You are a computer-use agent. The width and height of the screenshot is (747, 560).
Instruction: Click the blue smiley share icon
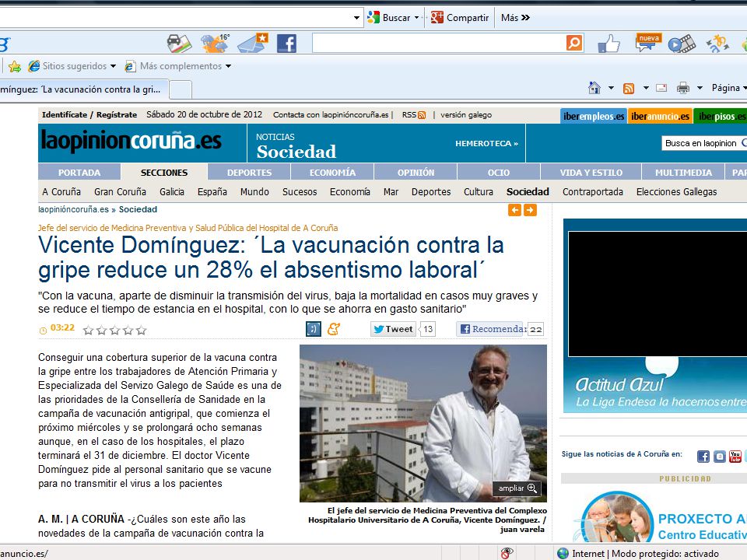point(314,328)
